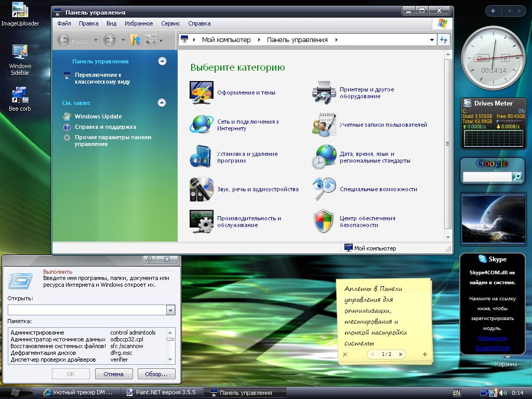Click the Открыть input field in Run dialog

coord(87,310)
